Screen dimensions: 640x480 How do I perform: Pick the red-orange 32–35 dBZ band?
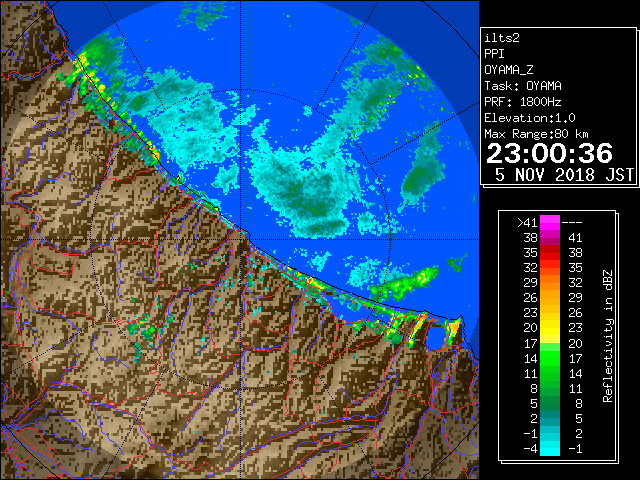point(550,268)
